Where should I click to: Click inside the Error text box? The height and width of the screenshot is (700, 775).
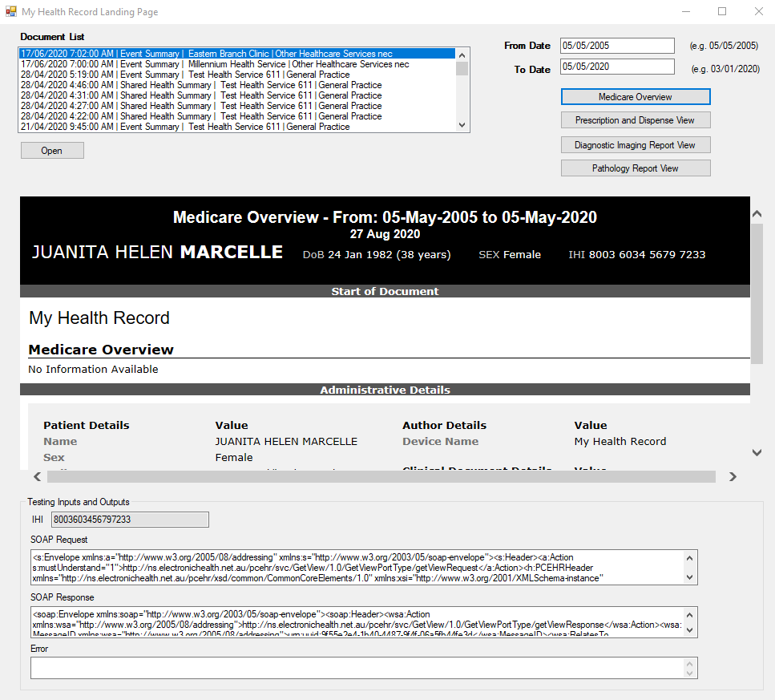(x=357, y=668)
